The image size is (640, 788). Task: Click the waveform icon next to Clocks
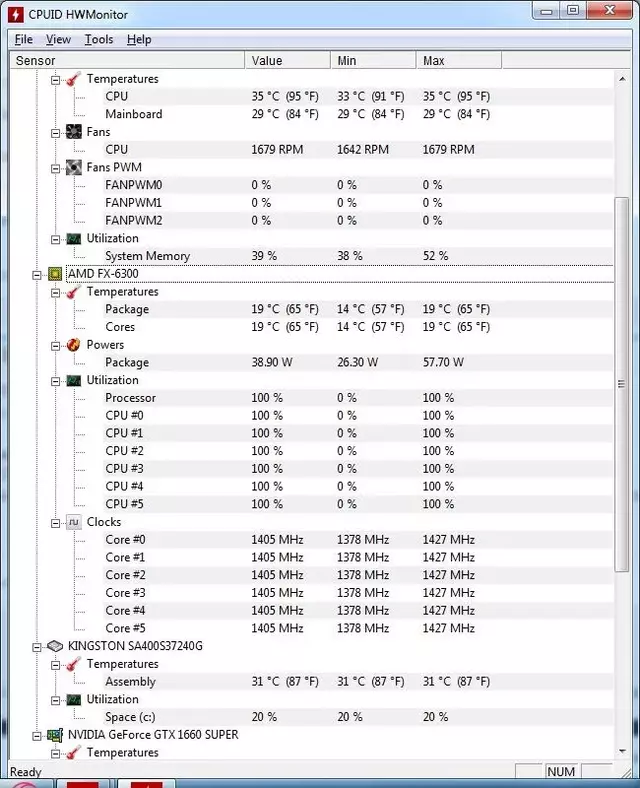pyautogui.click(x=74, y=522)
